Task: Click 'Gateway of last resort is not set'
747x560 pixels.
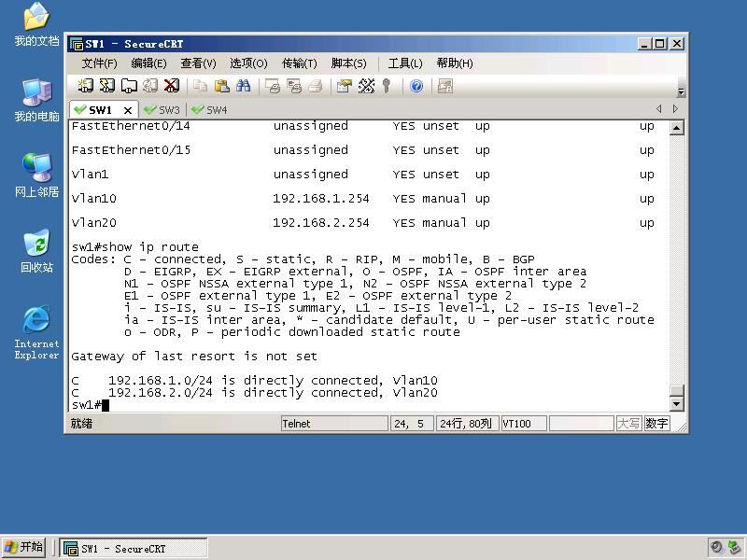Action: pos(194,357)
